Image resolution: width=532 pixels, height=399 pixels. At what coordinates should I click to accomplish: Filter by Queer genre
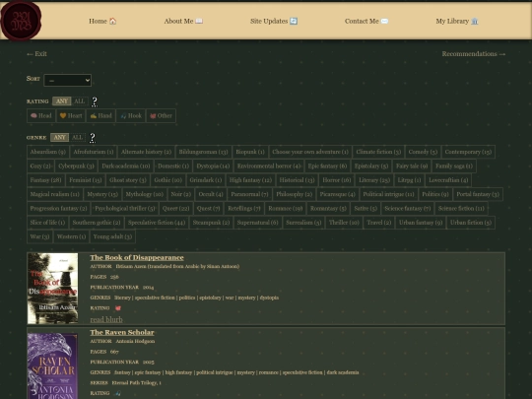coord(175,208)
